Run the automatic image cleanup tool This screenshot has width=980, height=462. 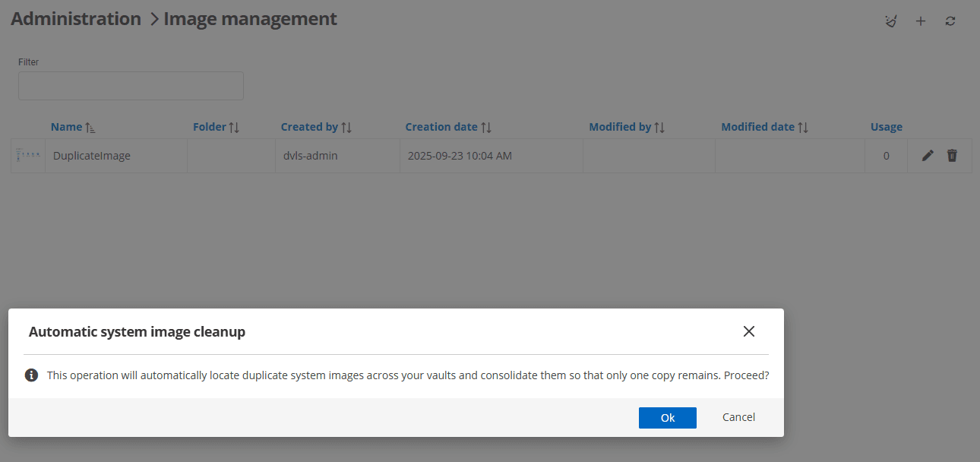click(890, 21)
